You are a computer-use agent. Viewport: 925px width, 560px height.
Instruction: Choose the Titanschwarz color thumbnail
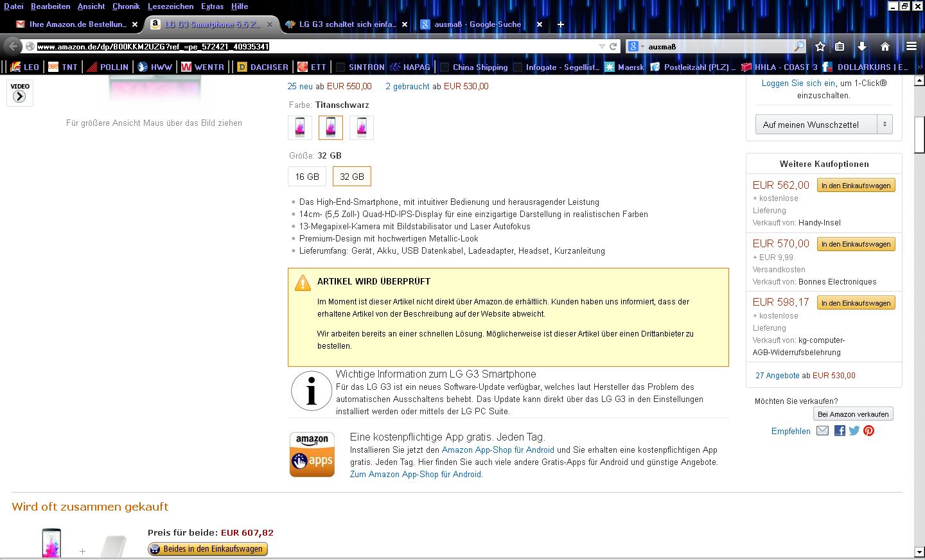coord(331,128)
